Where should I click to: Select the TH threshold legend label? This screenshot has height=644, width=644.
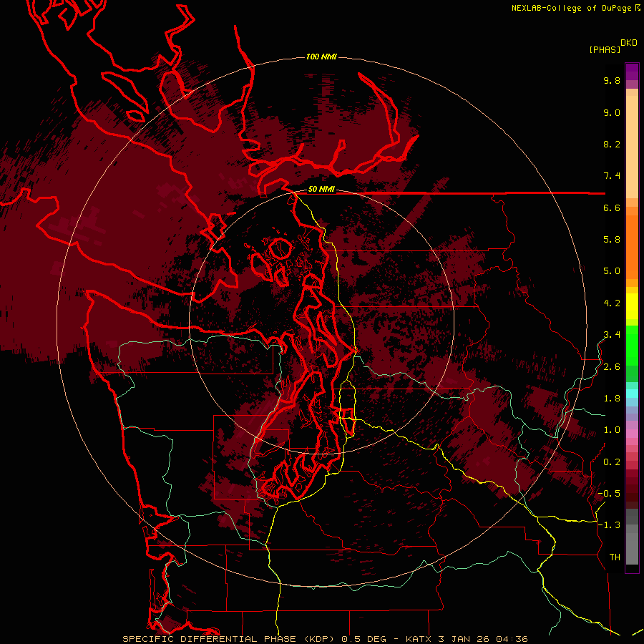tap(615, 557)
